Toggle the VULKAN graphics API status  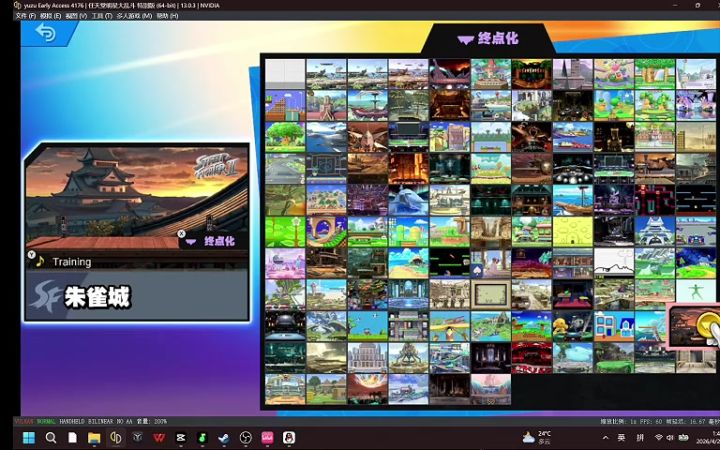(x=24, y=421)
